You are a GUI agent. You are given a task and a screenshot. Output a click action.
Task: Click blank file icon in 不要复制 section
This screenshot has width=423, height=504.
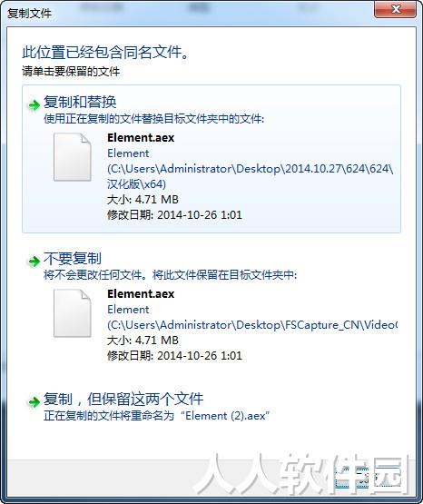[x=73, y=313]
